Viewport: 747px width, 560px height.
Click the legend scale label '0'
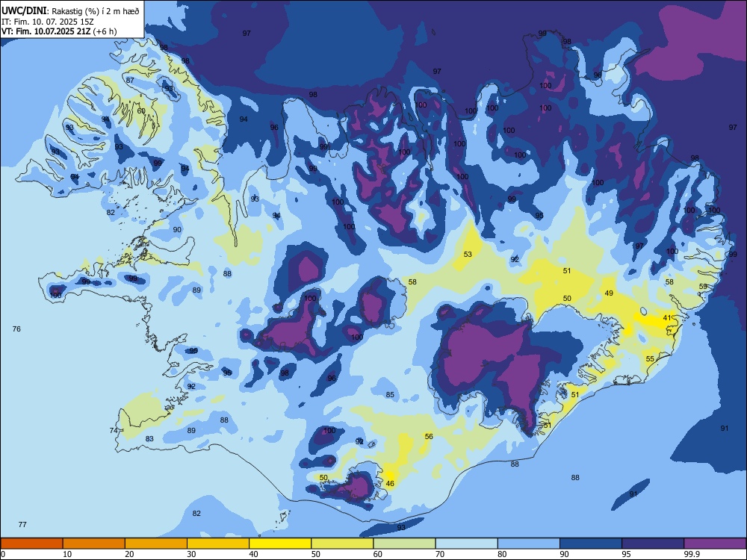pyautogui.click(x=3, y=554)
